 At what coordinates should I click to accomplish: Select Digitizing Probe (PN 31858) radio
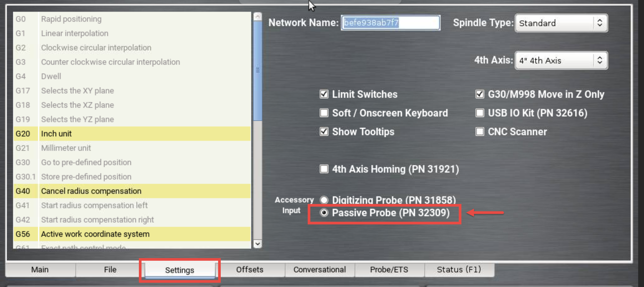pos(324,200)
